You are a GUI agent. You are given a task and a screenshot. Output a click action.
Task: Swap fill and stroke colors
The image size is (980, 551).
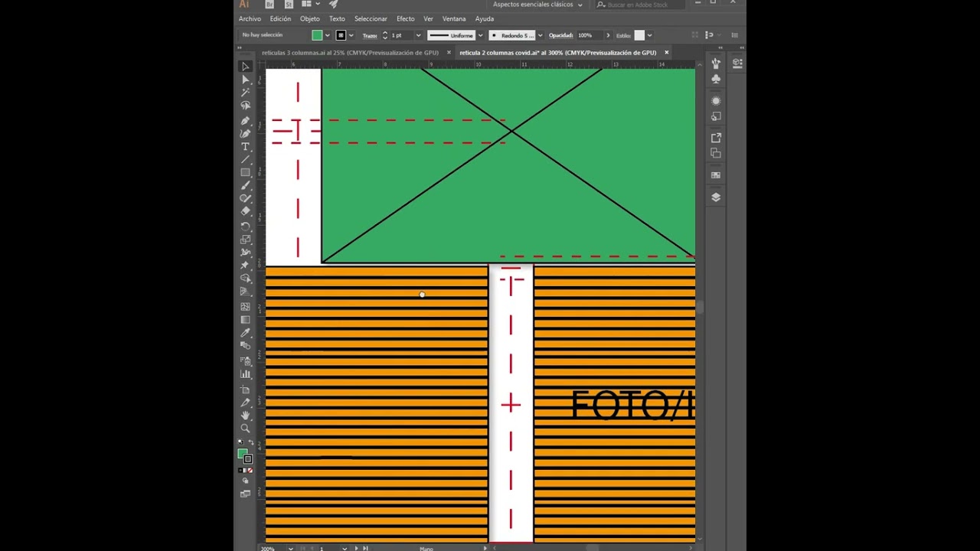[x=250, y=443]
